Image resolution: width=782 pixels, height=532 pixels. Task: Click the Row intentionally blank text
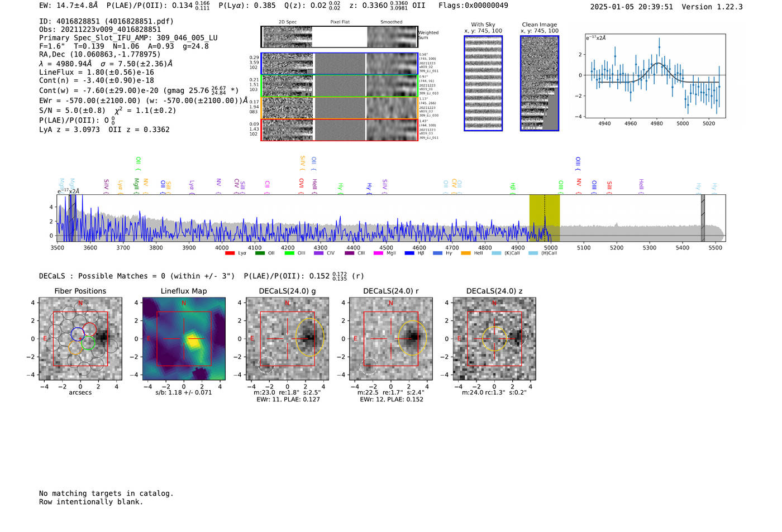pyautogui.click(x=91, y=502)
